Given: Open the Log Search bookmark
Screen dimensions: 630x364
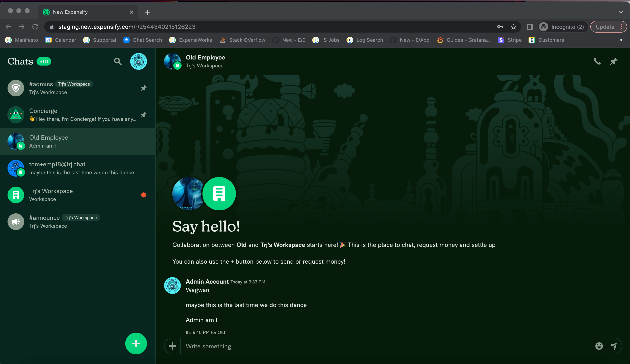Looking at the screenshot, I should 365,40.
